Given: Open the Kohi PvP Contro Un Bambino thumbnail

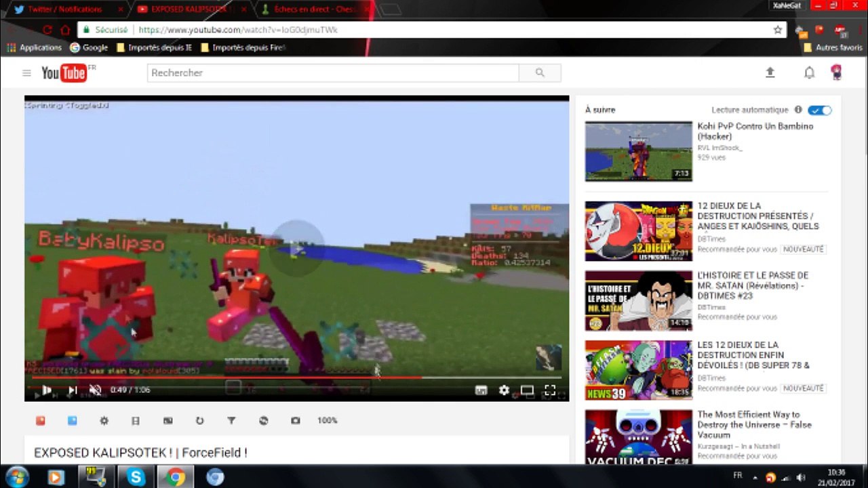Looking at the screenshot, I should point(639,151).
